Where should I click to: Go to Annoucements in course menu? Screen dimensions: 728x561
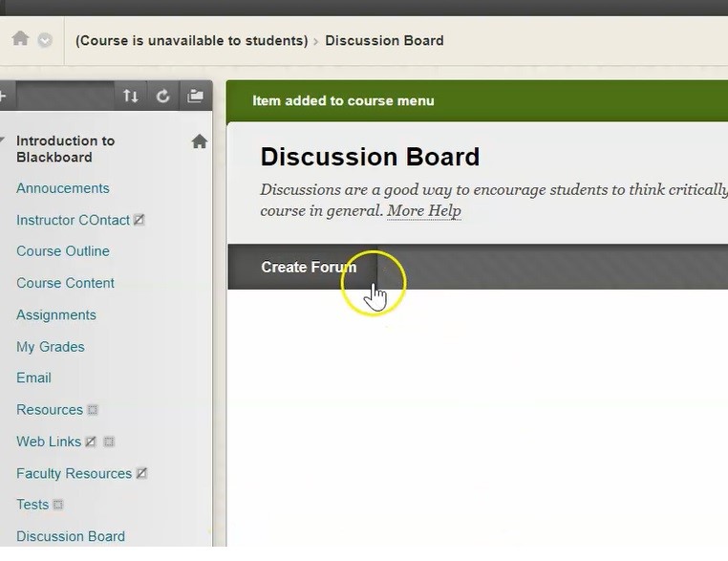pyautogui.click(x=63, y=188)
